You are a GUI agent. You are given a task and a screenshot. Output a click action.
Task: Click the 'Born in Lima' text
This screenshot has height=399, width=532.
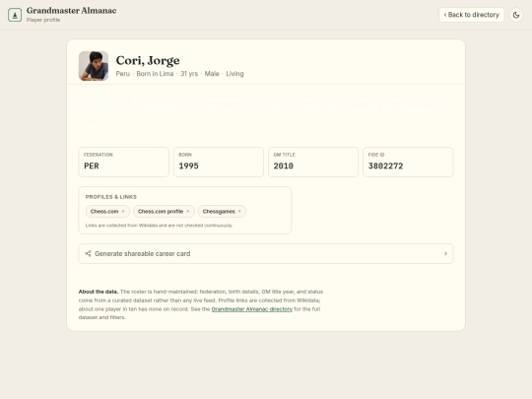[155, 74]
